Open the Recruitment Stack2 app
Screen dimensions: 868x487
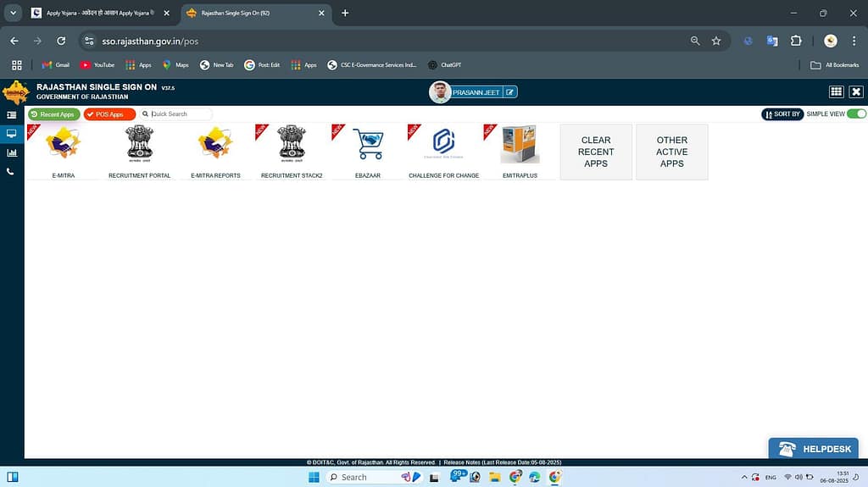pos(292,145)
